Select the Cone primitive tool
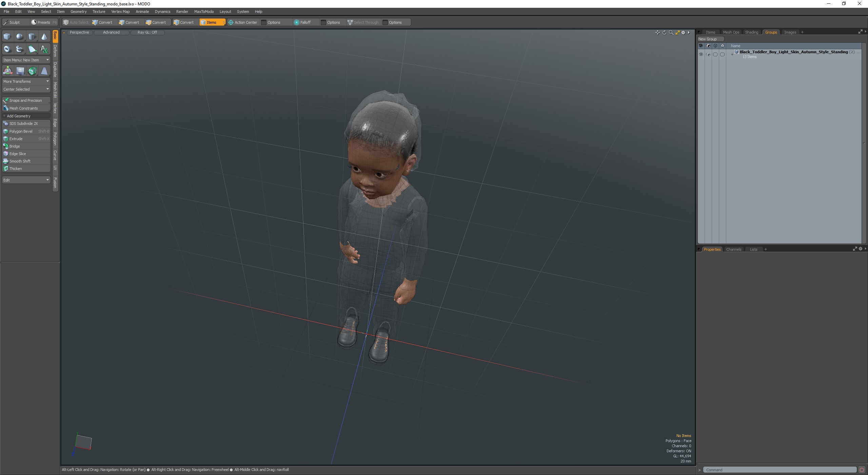The width and height of the screenshot is (868, 475). 44,37
